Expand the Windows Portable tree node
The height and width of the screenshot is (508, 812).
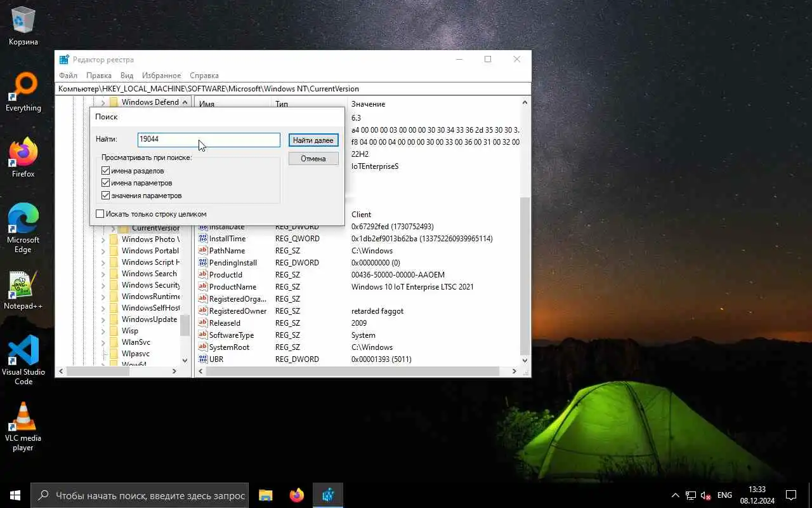[x=103, y=251]
